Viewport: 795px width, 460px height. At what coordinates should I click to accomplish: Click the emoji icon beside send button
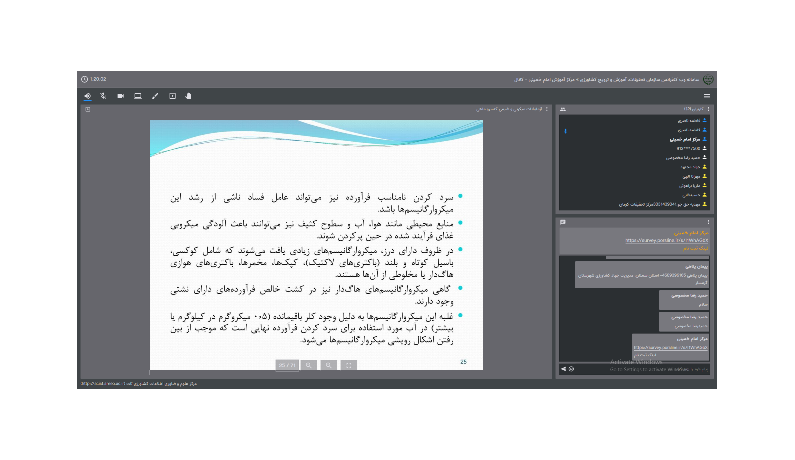571,369
